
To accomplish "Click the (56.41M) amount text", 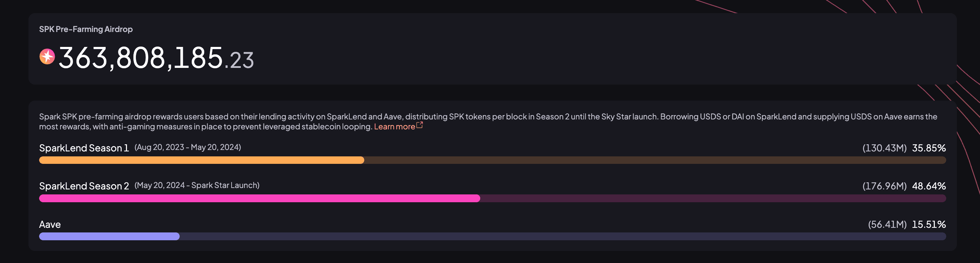I will [887, 224].
